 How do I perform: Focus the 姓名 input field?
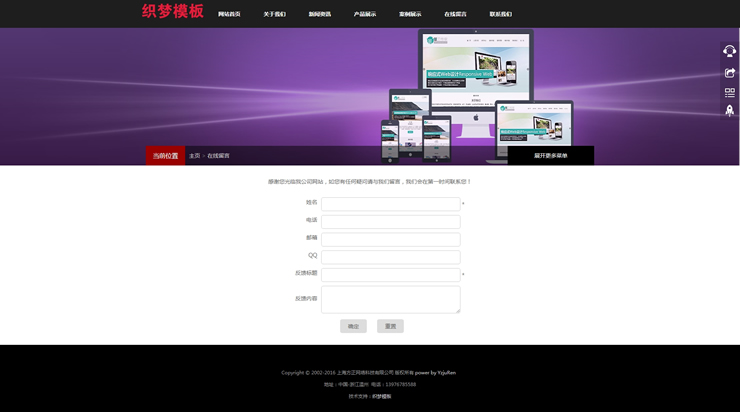pos(390,204)
